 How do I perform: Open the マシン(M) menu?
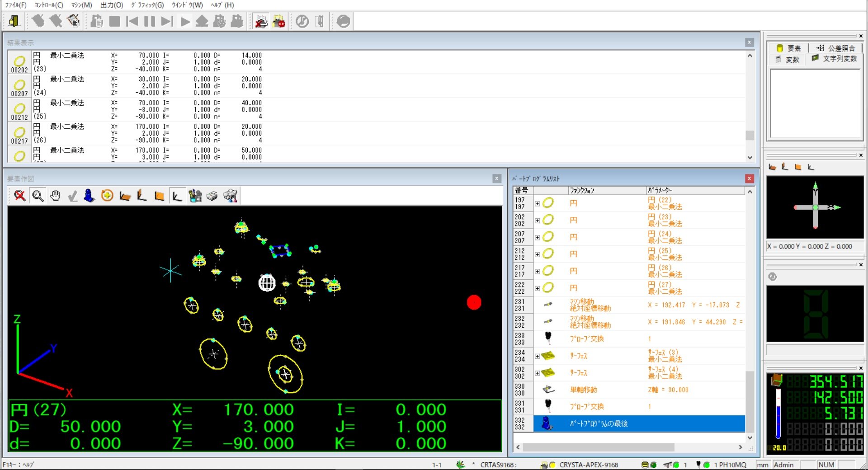pos(82,5)
